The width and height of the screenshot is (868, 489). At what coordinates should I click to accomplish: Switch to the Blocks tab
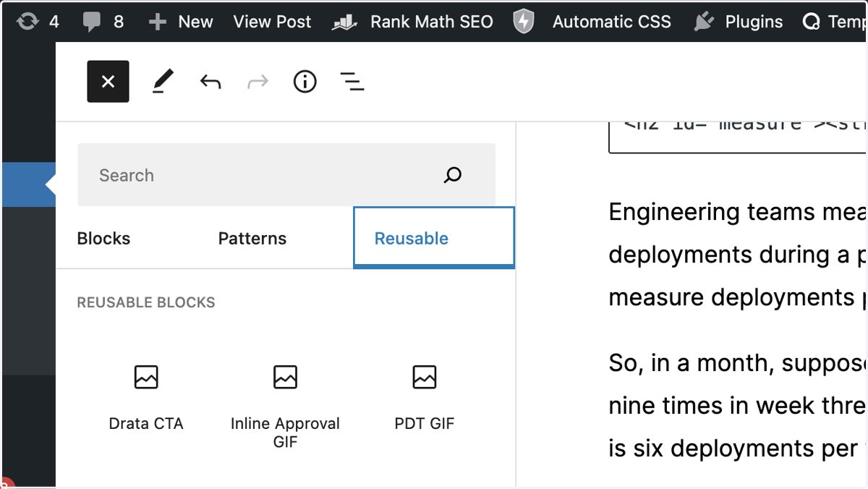tap(103, 239)
